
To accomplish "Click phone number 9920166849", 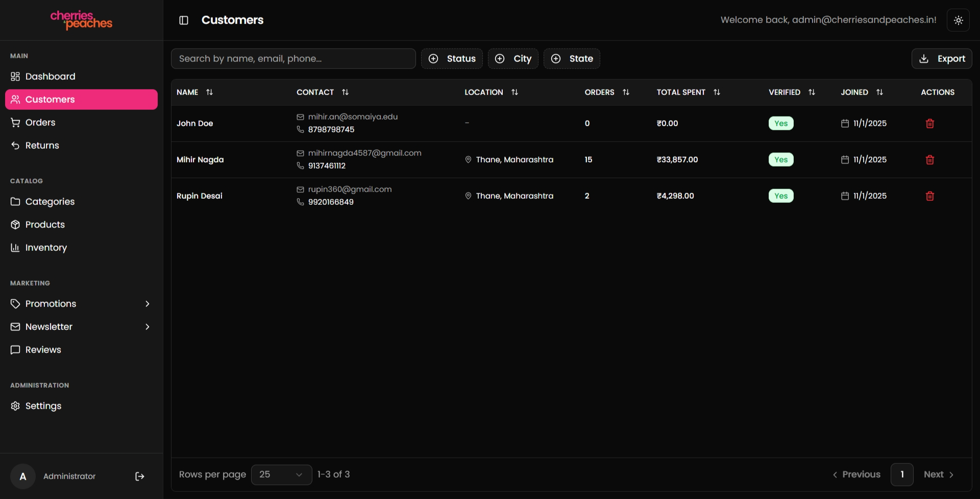I will click(331, 202).
